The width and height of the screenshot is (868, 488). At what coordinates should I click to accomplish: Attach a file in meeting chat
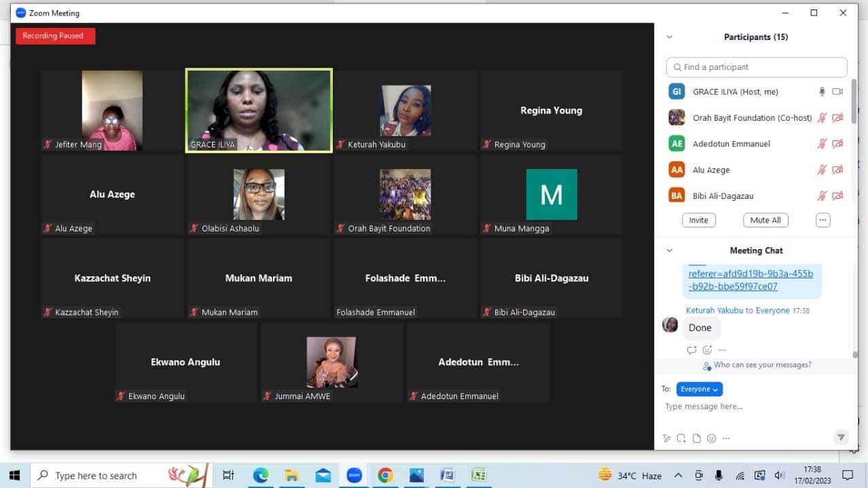(696, 438)
